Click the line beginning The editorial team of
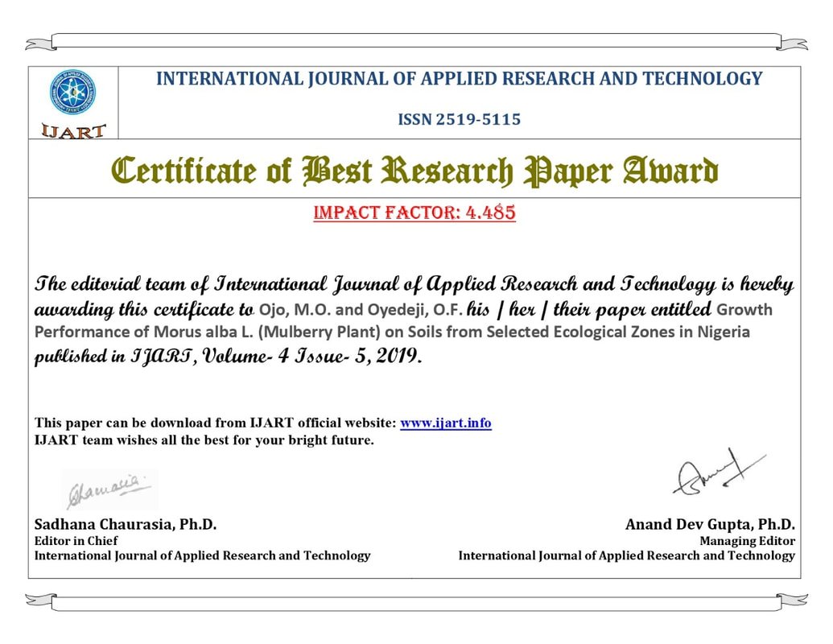The width and height of the screenshot is (833, 644). tap(414, 284)
